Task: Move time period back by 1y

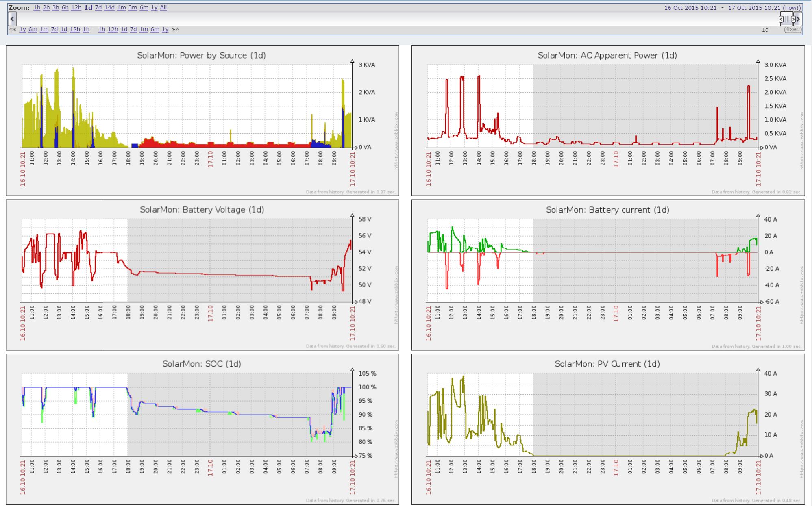Action: coord(22,29)
